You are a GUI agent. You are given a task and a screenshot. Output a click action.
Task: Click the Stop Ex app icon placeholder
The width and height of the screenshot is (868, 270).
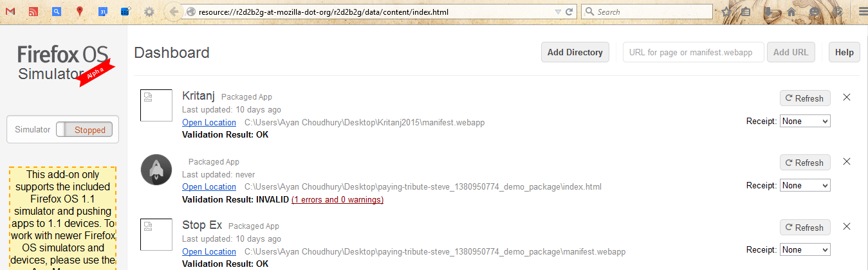pos(156,235)
